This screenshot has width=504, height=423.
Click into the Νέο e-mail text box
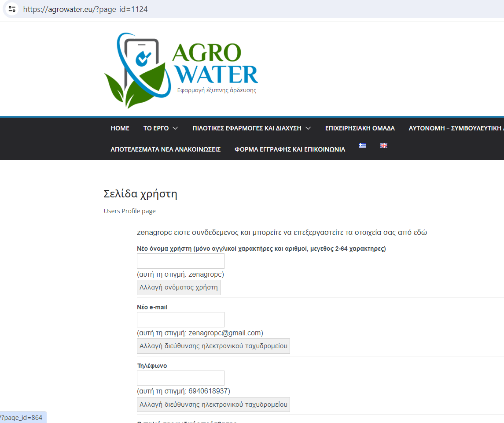[x=180, y=319]
